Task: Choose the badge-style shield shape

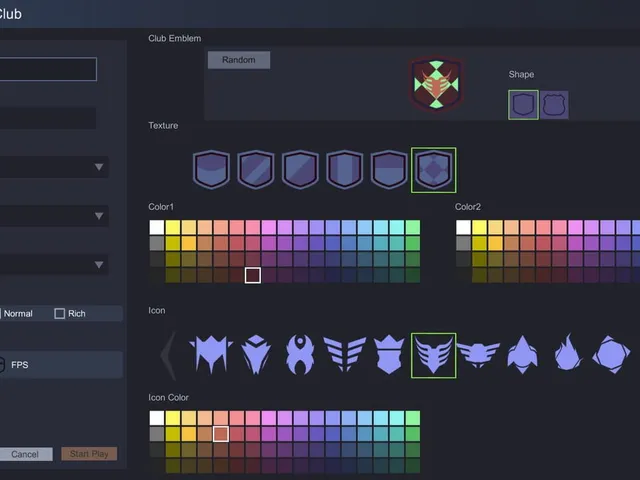Action: tap(554, 105)
